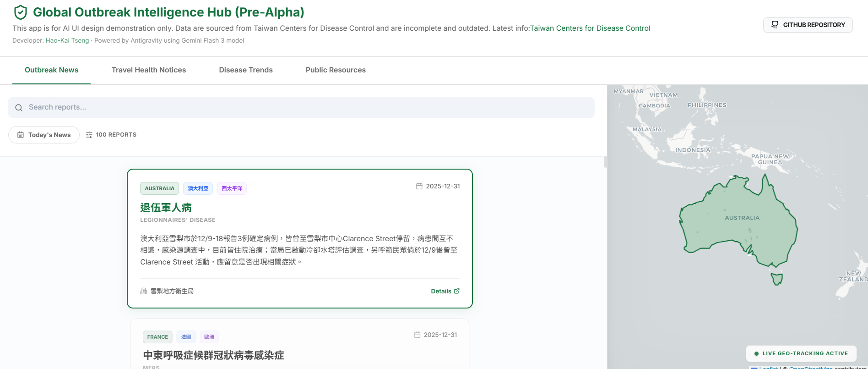The image size is (868, 369).
Task: Open the Disease Trends tab
Action: [246, 70]
